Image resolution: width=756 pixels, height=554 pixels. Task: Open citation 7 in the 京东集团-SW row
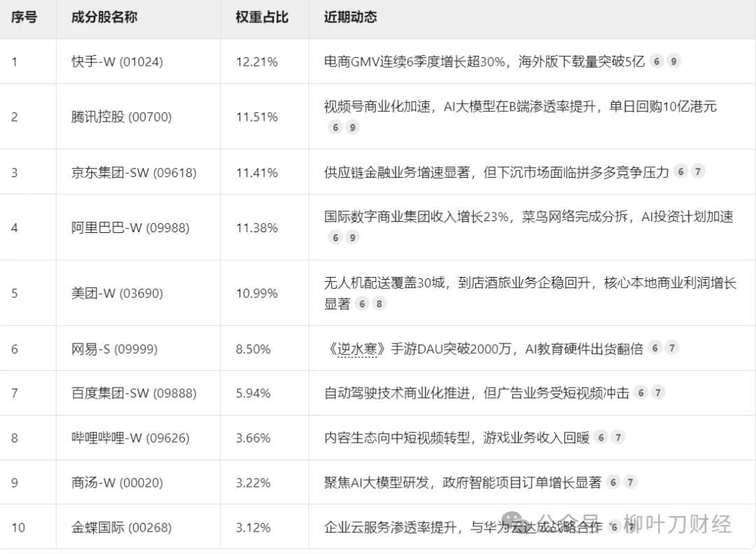coord(698,171)
